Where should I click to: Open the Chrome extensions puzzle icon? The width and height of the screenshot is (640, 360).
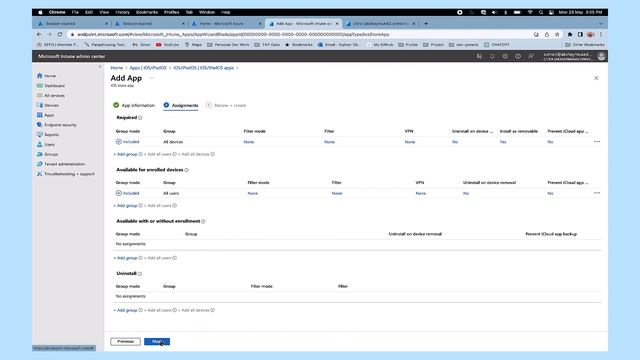coord(570,34)
